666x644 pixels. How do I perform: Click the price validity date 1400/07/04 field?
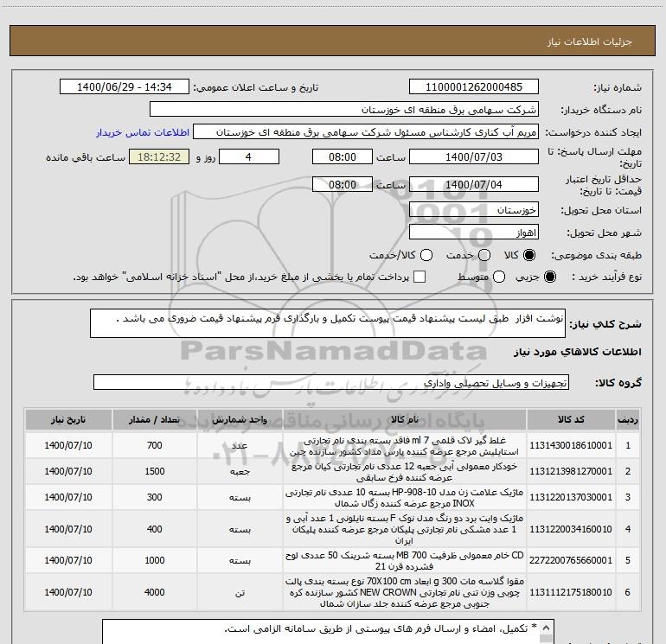pos(474,185)
